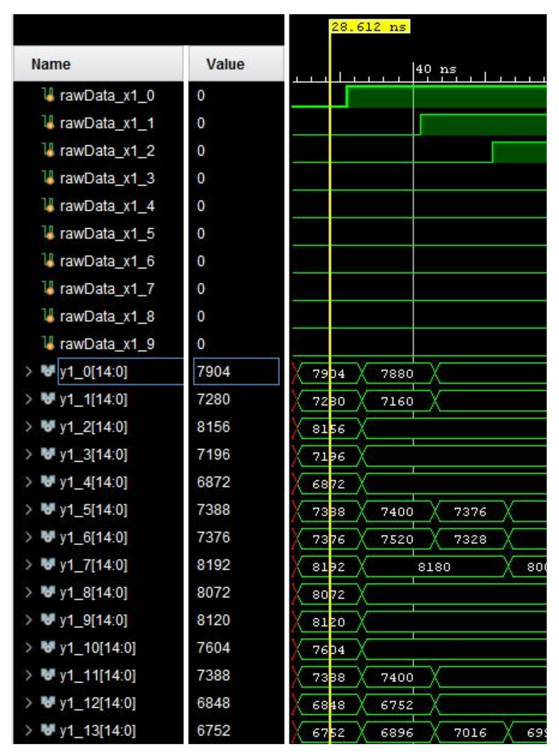Select the y1_0[14:0] signal name
The height and width of the screenshot is (756, 559).
(x=93, y=372)
